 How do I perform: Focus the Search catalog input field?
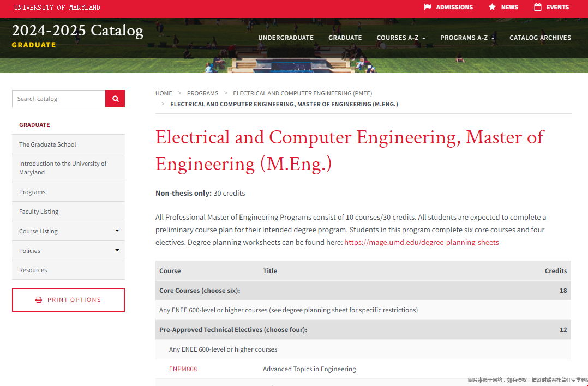tap(59, 99)
